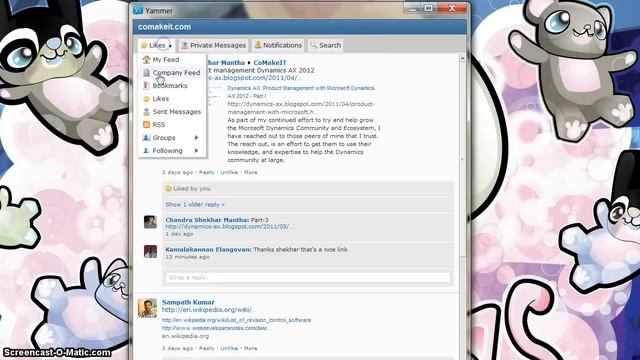Click the Write a reply field
The height and width of the screenshot is (360, 640).
pos(308,278)
